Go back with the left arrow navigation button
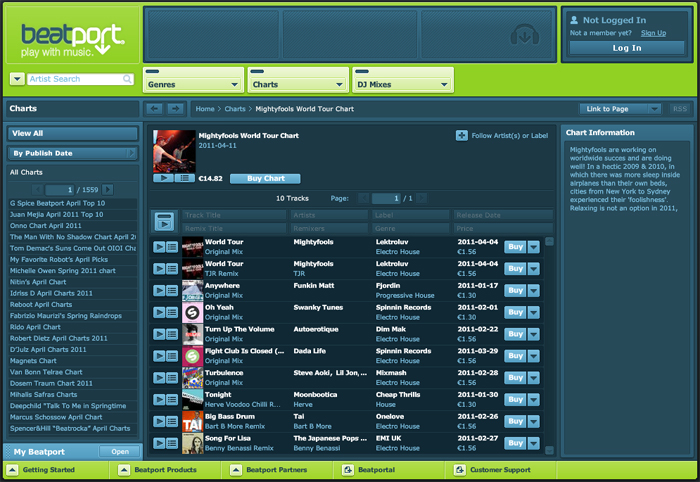700x482 pixels. [154, 108]
